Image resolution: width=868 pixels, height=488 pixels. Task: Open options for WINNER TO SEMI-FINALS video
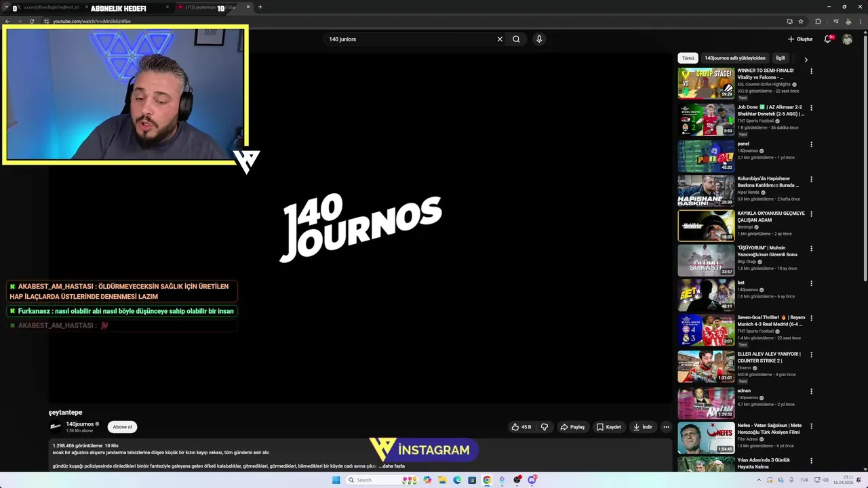tap(811, 71)
